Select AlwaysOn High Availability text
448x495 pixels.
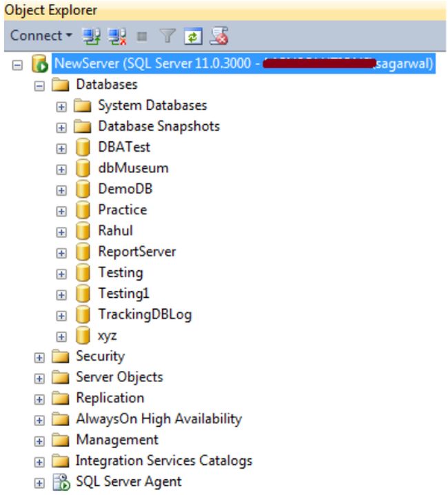(x=159, y=419)
